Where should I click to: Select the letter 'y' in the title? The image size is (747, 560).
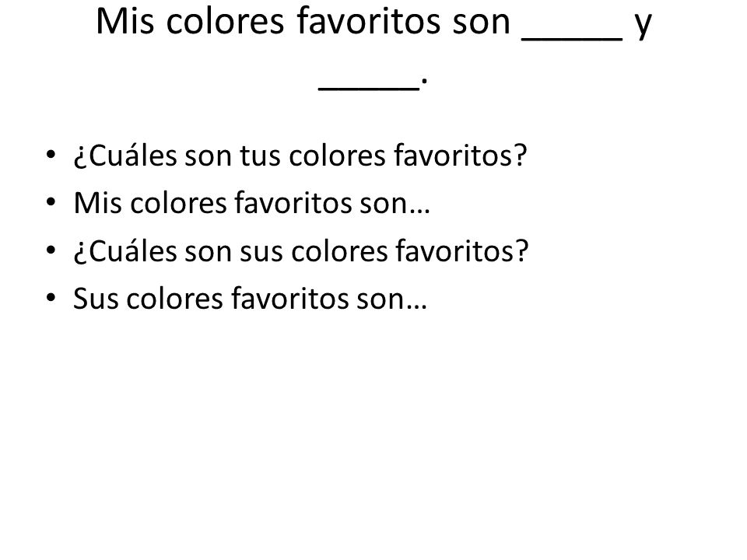point(644,26)
